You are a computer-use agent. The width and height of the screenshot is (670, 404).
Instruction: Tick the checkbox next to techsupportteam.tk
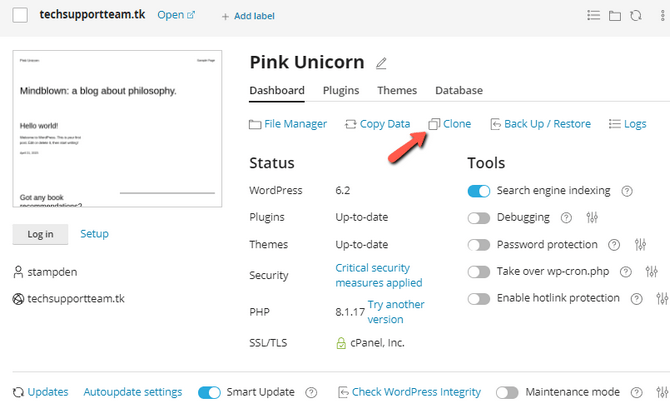(x=20, y=15)
